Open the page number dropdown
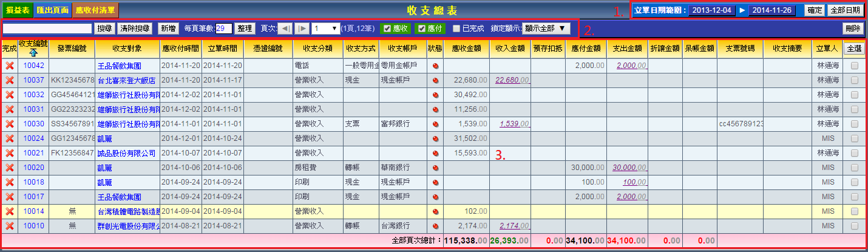Image resolution: width=868 pixels, height=252 pixels. [326, 29]
